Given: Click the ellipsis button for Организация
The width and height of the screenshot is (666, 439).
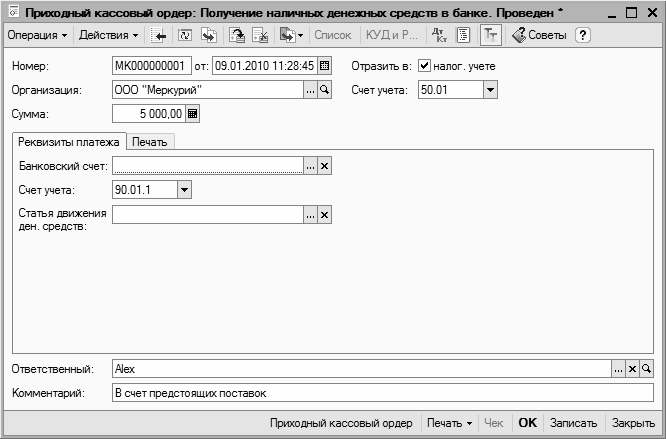Looking at the screenshot, I should [310, 90].
